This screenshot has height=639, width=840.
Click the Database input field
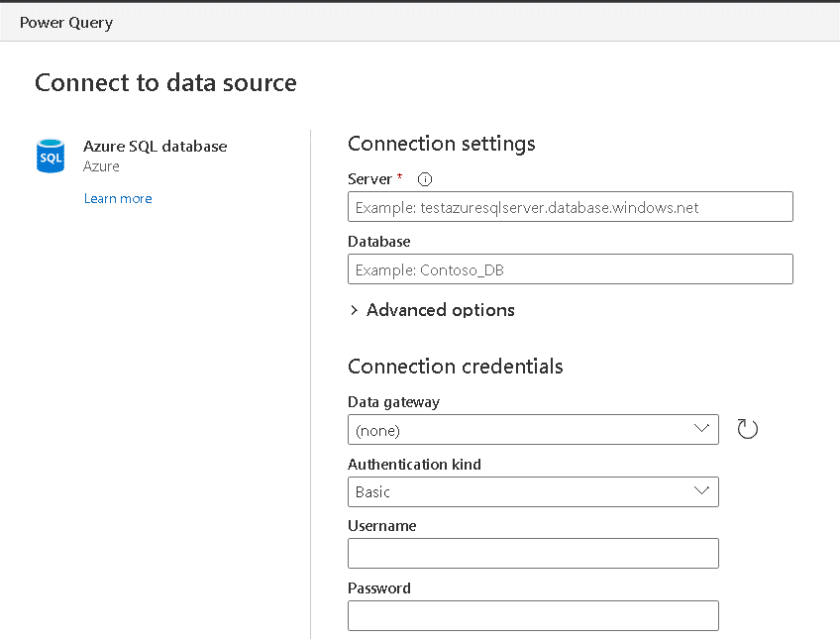coord(571,268)
